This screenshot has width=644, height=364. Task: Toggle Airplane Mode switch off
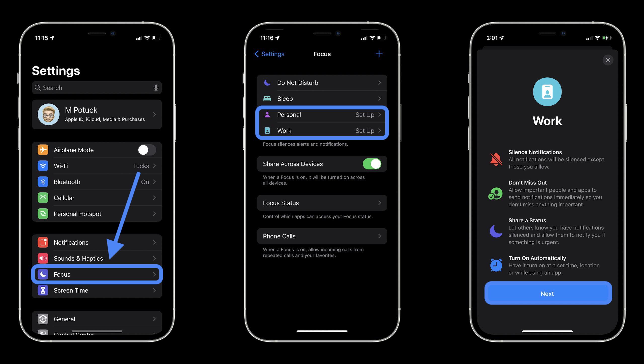[x=146, y=149]
